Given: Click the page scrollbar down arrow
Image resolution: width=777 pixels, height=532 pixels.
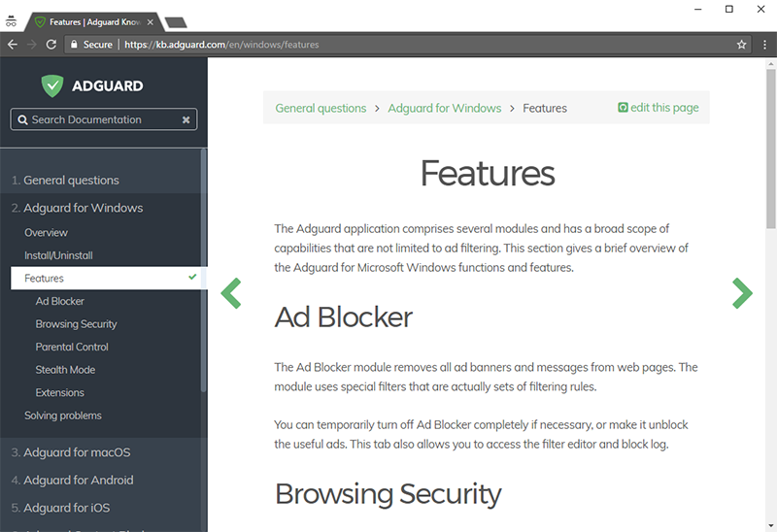Looking at the screenshot, I should (770, 526).
